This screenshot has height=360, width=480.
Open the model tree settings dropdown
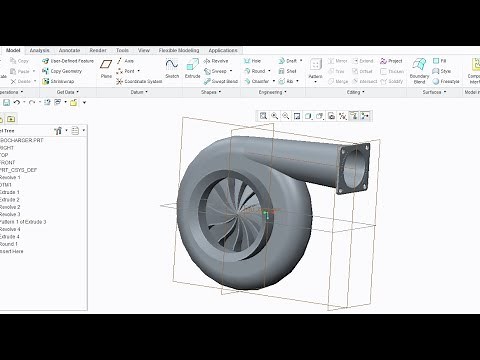[x=61, y=131]
